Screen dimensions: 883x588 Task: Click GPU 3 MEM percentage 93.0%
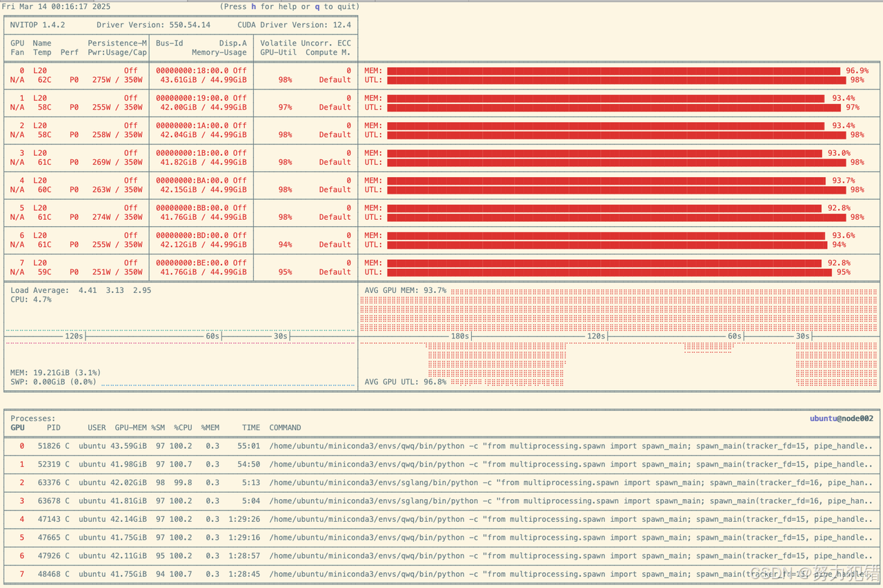coord(839,153)
